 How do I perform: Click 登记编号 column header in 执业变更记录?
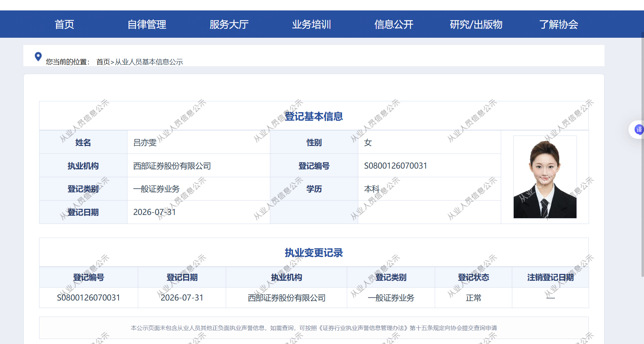tap(89, 278)
